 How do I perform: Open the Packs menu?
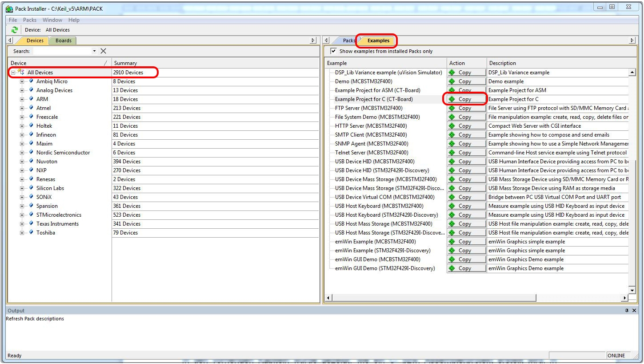pos(29,20)
